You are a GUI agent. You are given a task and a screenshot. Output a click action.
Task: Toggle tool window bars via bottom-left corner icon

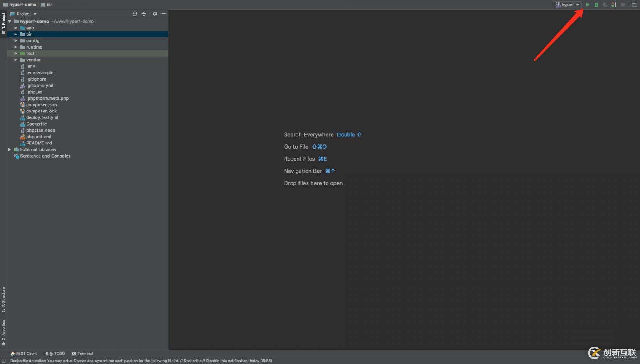pyautogui.click(x=4, y=361)
